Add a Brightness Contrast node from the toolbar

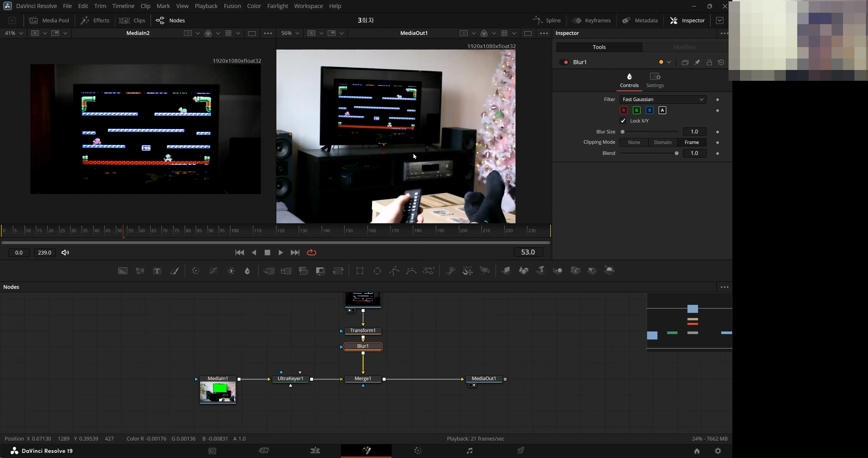231,271
